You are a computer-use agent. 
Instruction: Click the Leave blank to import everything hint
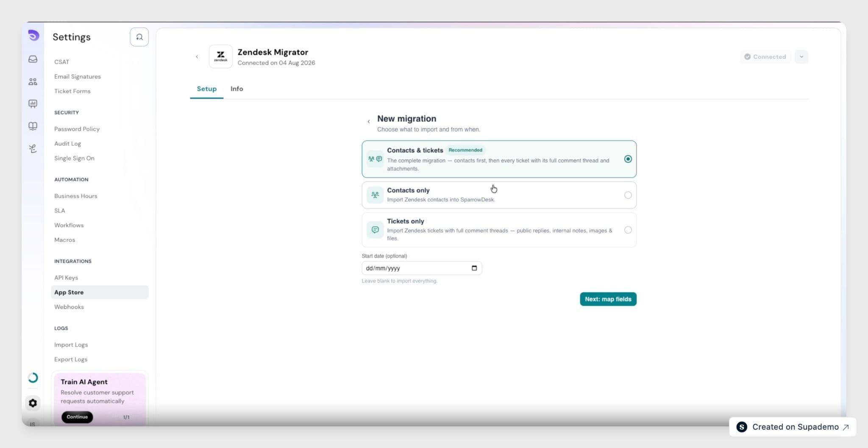click(400, 281)
